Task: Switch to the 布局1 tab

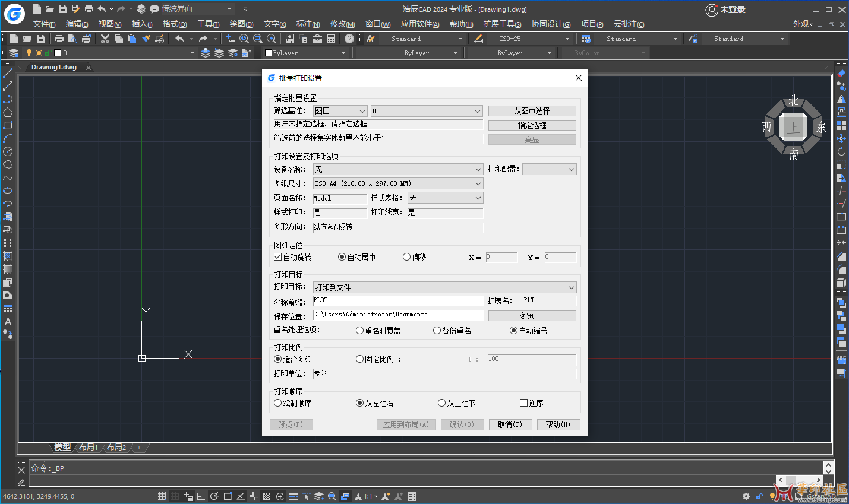Action: (x=88, y=448)
